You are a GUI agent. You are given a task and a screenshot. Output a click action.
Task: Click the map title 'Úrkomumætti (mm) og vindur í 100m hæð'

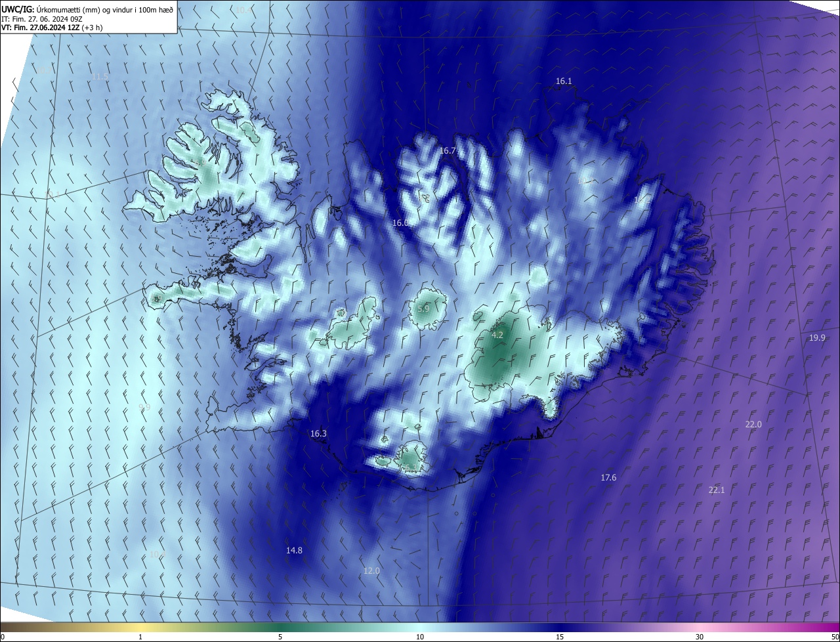click(104, 10)
